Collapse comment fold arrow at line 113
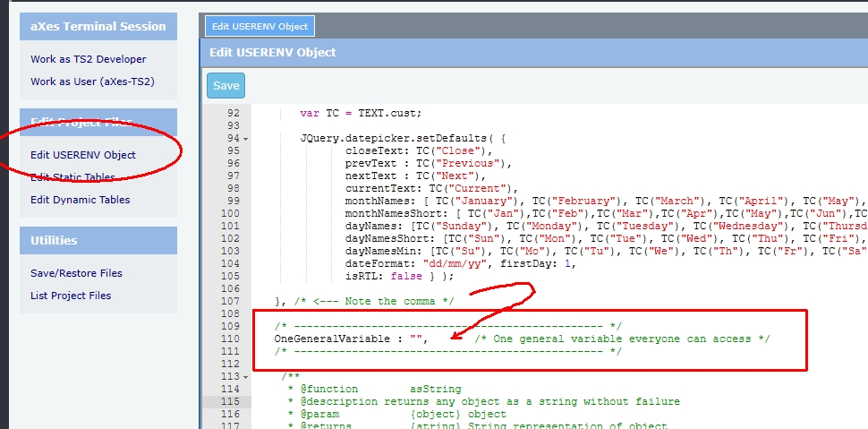868x429 pixels. (x=245, y=377)
